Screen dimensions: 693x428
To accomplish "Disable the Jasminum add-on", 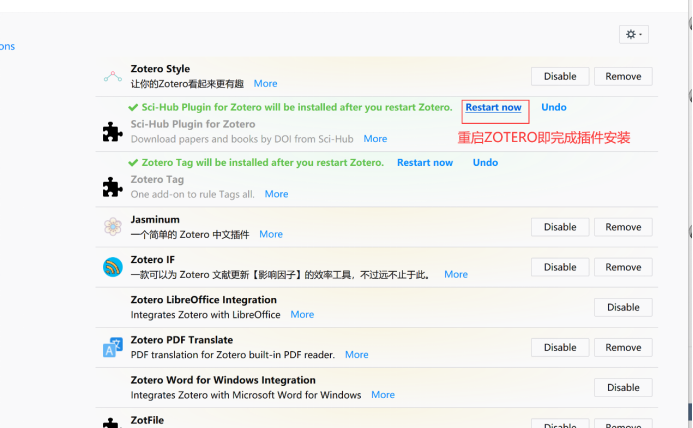I will (x=560, y=227).
